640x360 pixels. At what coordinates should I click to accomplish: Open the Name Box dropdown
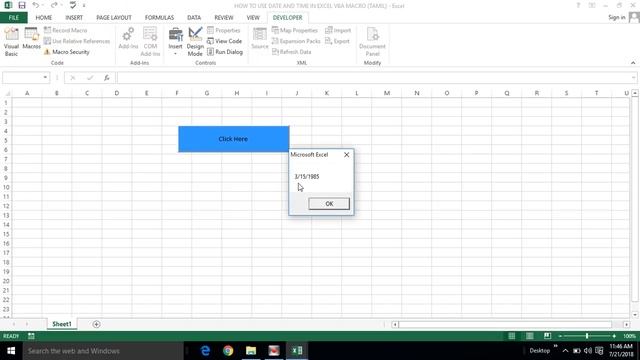45,78
